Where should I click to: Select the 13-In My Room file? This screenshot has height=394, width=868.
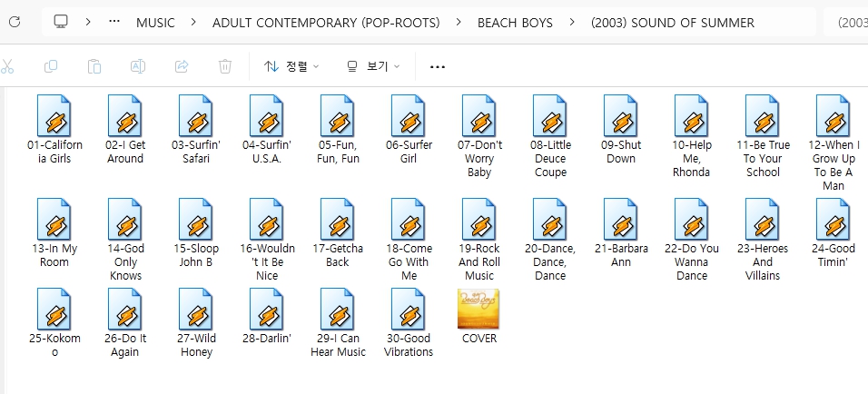pyautogui.click(x=54, y=233)
